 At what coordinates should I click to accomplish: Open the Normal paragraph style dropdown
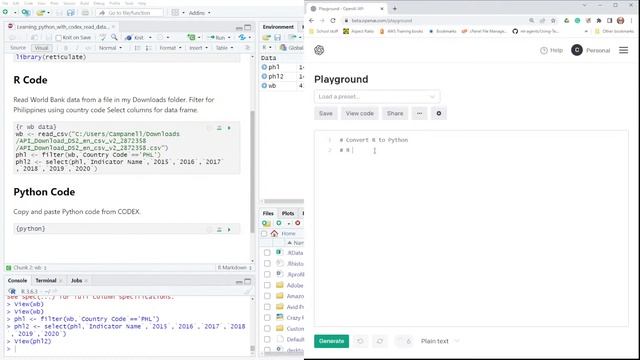pos(110,48)
